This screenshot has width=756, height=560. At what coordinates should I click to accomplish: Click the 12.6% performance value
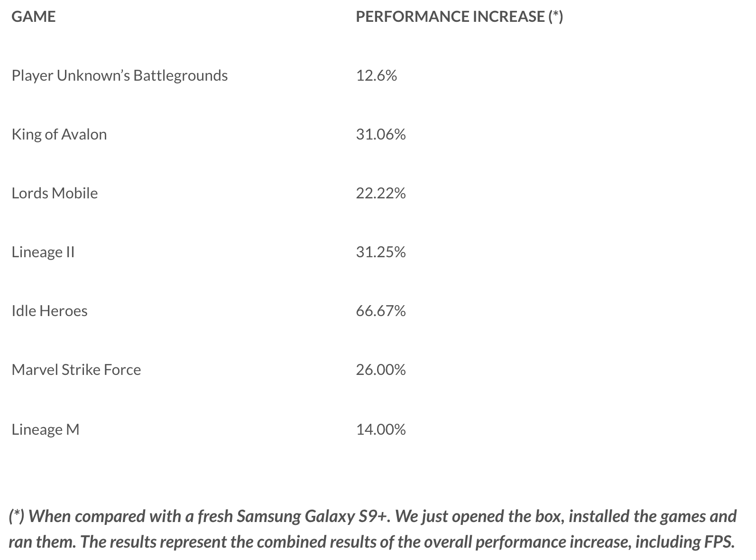[x=376, y=75]
